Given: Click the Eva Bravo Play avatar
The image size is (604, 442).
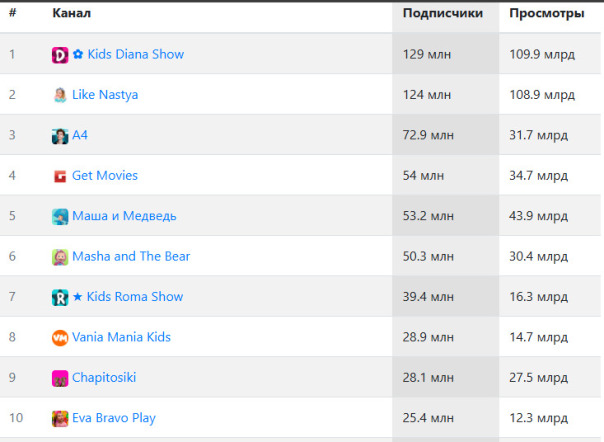Looking at the screenshot, I should point(60,419).
